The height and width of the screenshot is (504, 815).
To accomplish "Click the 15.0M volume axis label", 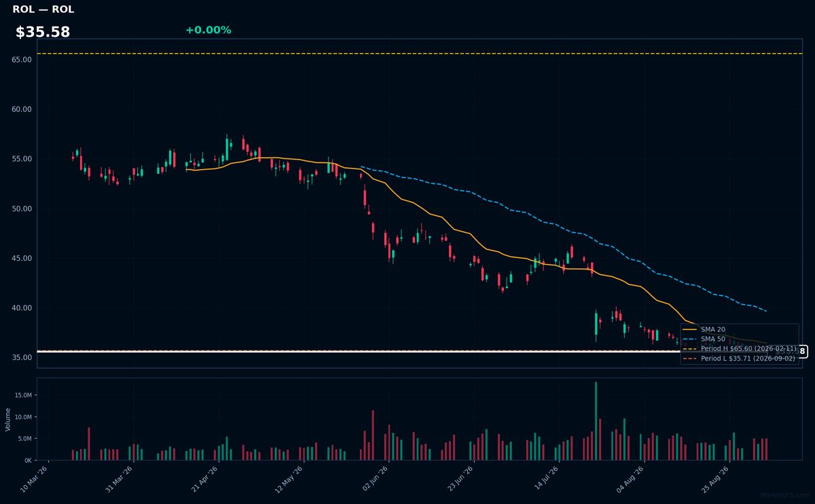I will pyautogui.click(x=24, y=395).
